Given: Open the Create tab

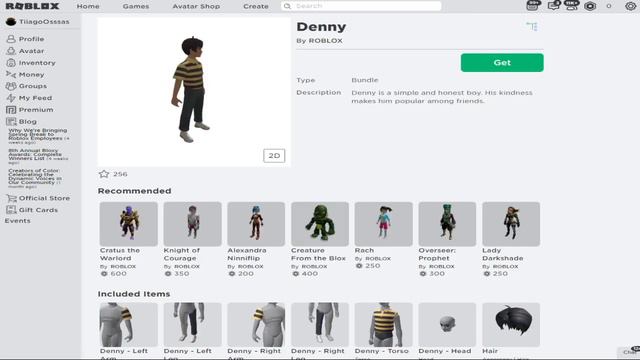Looking at the screenshot, I should [256, 7].
